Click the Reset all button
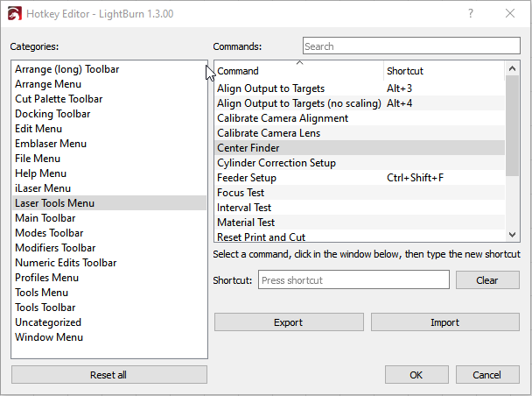The width and height of the screenshot is (532, 396). click(x=108, y=375)
